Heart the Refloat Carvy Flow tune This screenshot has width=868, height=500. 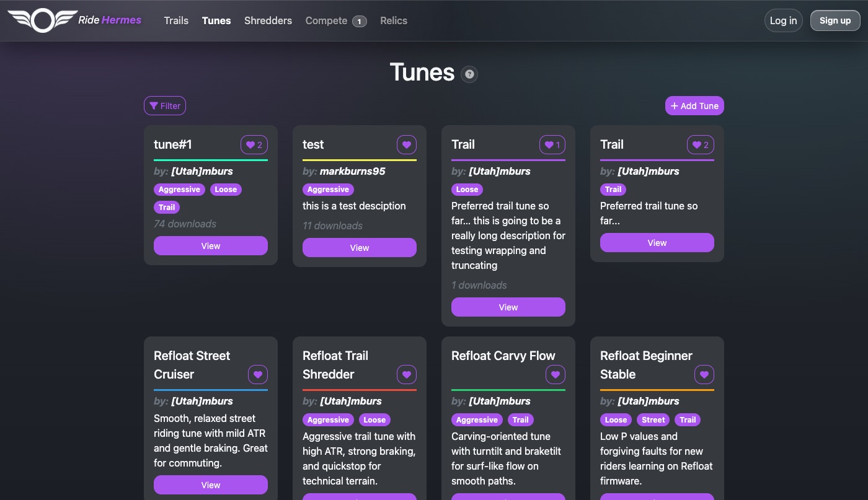[x=556, y=375]
